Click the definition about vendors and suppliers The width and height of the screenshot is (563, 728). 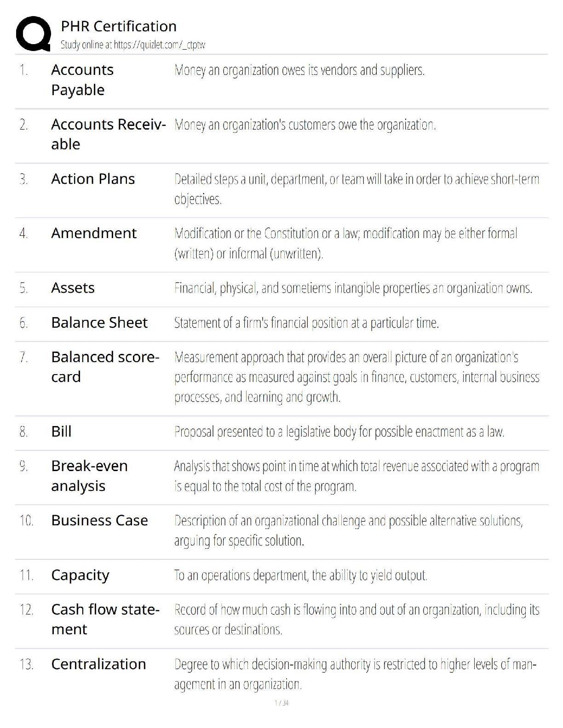coord(299,70)
